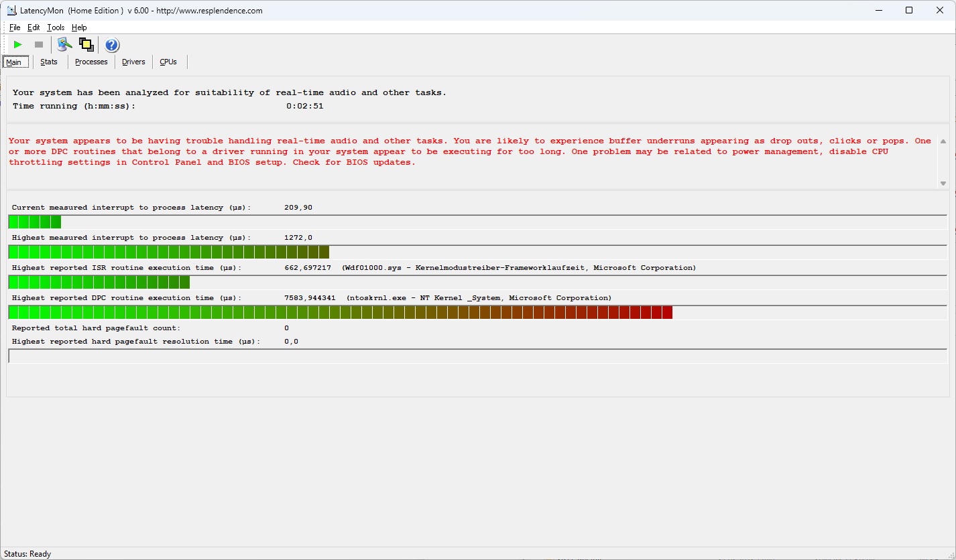Click the ntoskrnl.exe driver description text

(479, 298)
